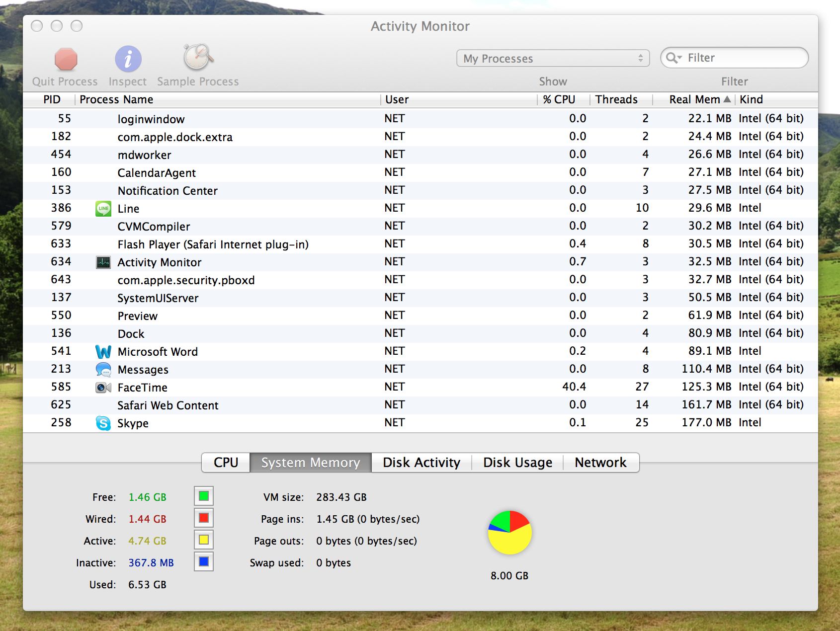Select the green Line app icon
Screen dimensions: 840x631
pos(103,209)
